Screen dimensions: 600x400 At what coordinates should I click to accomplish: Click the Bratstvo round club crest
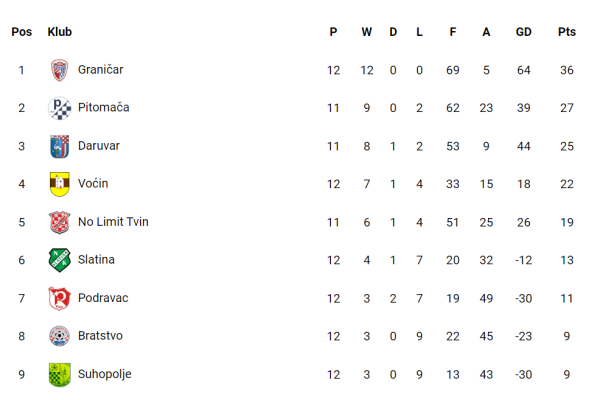coord(59,336)
